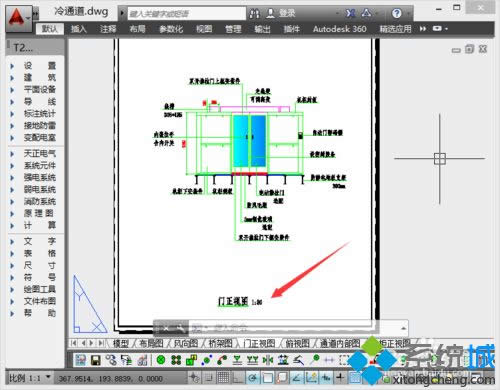Click the save disk icon in bottom toolbar

tap(96, 360)
